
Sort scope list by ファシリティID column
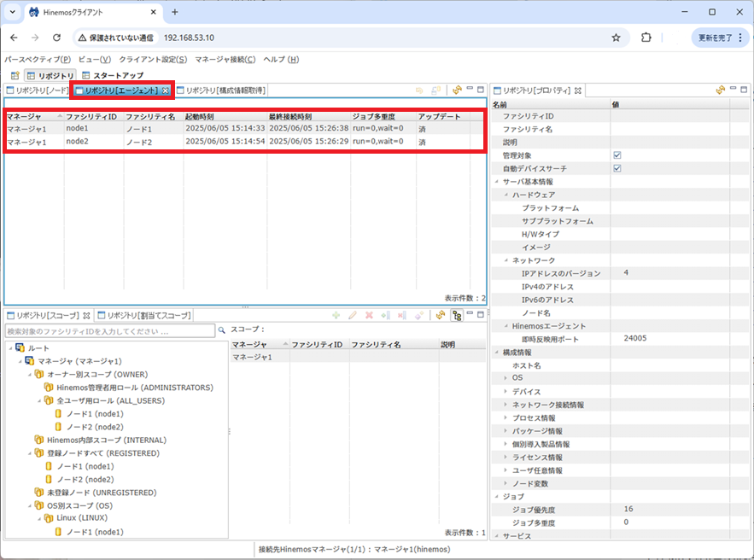coord(319,345)
